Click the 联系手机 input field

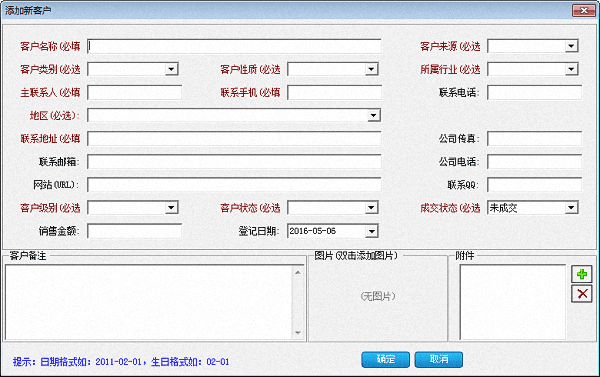334,93
